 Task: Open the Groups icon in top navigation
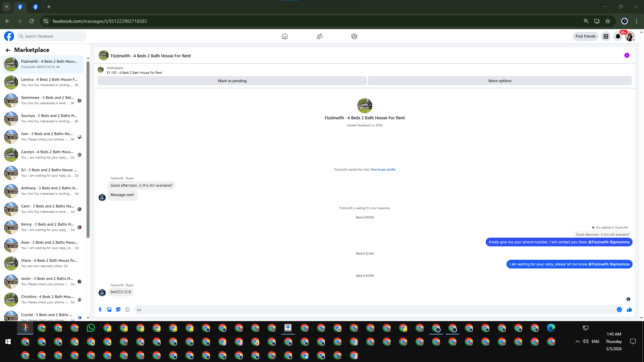point(354,36)
